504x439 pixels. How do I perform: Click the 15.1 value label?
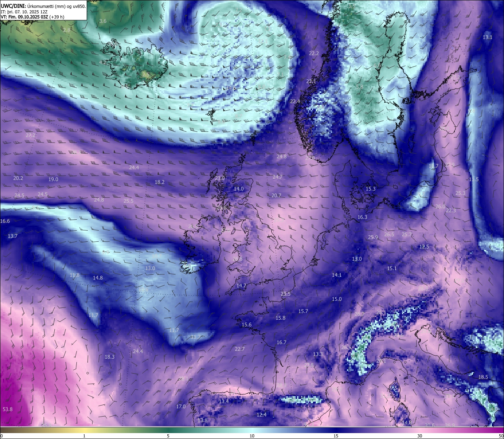click(x=392, y=268)
